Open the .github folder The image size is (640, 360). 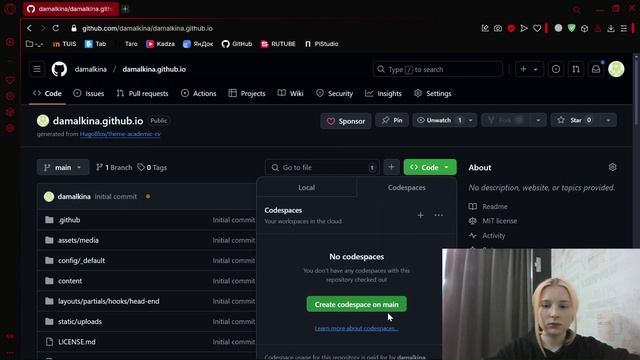[x=69, y=220]
